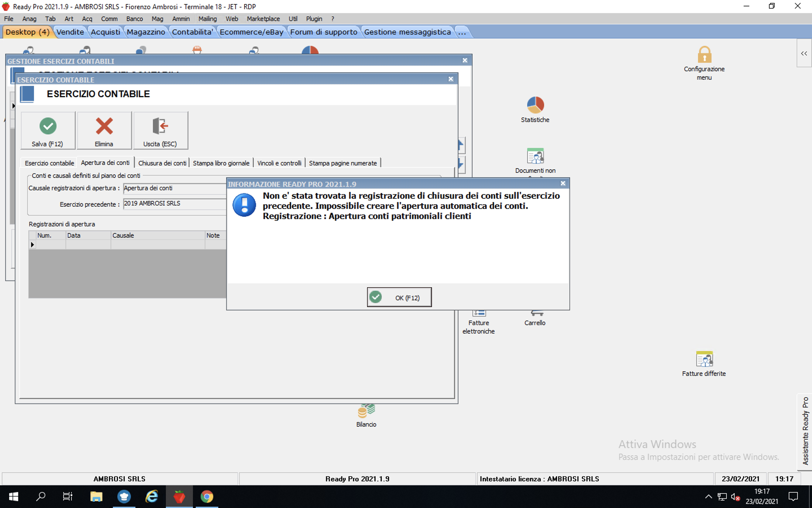
Task: Open the Tab menu
Action: coord(50,19)
